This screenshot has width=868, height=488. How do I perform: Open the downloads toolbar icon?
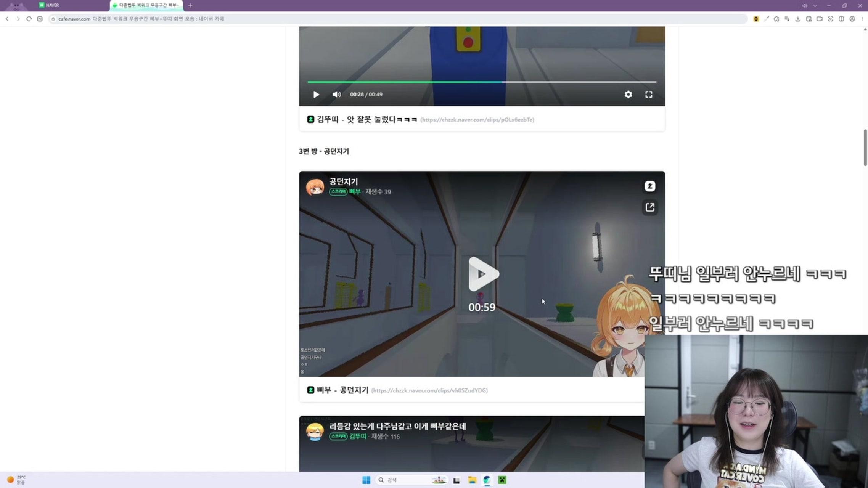[798, 19]
